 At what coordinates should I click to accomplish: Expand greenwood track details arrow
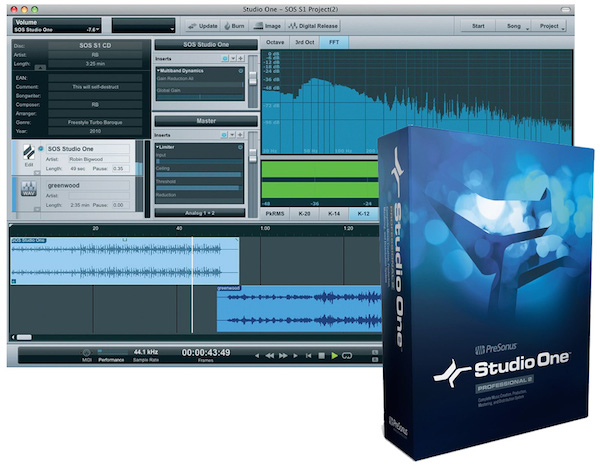(37, 209)
